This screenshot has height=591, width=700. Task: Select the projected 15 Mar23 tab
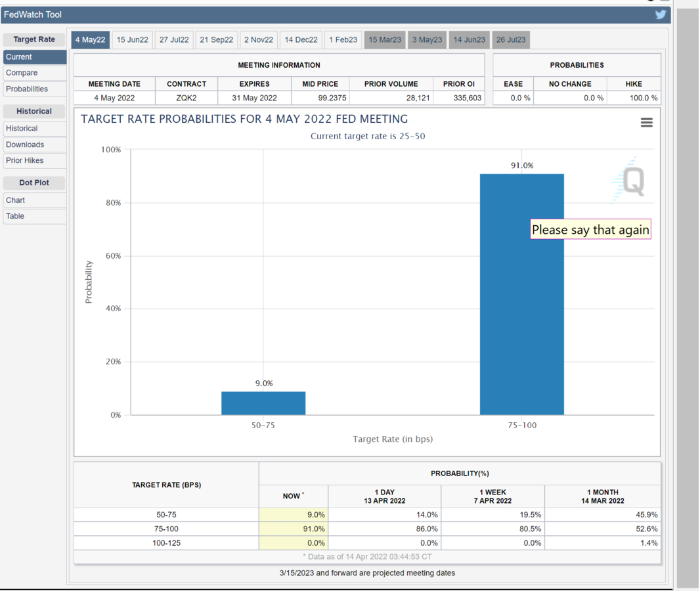[385, 40]
